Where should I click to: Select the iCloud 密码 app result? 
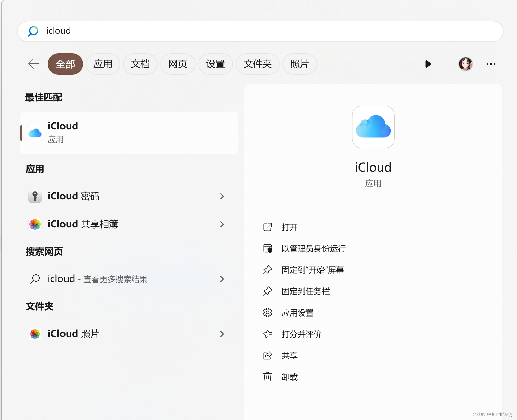[129, 196]
